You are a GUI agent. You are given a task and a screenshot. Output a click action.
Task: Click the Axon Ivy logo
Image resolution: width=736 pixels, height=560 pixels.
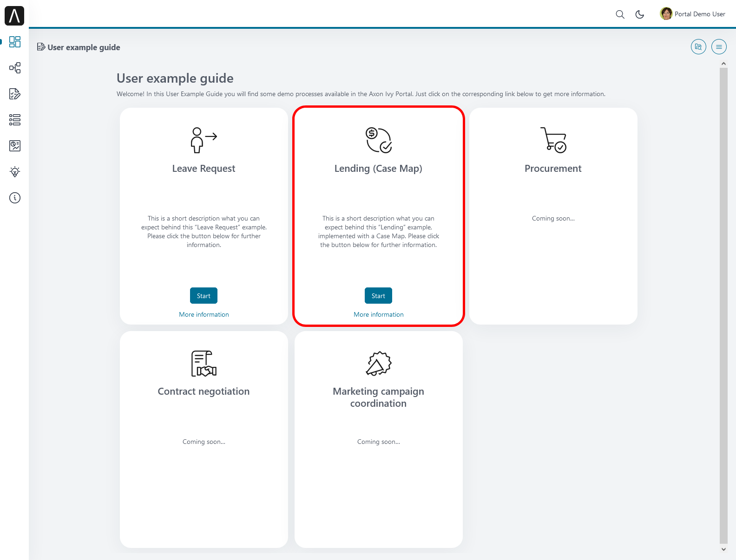pyautogui.click(x=14, y=16)
